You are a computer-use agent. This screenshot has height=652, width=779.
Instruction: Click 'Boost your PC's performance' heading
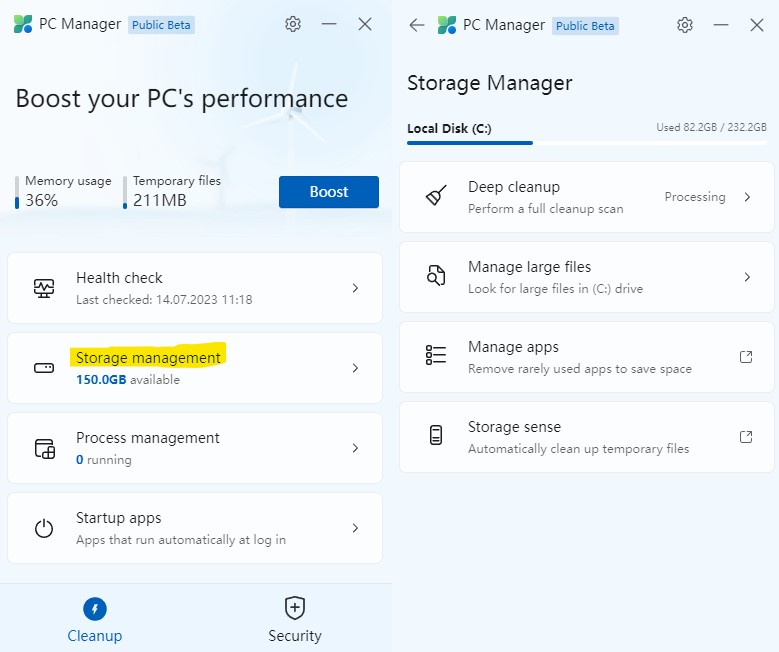pos(182,98)
